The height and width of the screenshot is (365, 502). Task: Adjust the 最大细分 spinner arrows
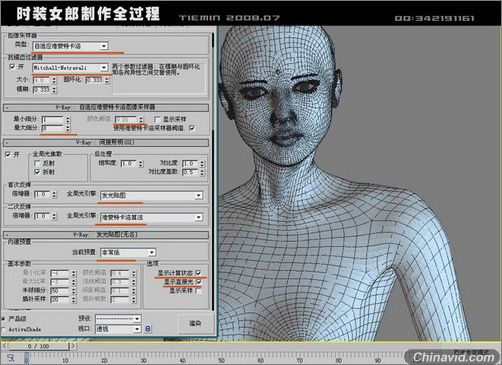pos(68,128)
